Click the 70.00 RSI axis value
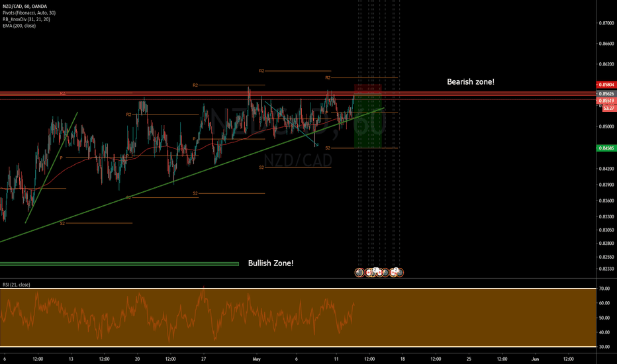Screen dimensions: 617x364 (604, 289)
